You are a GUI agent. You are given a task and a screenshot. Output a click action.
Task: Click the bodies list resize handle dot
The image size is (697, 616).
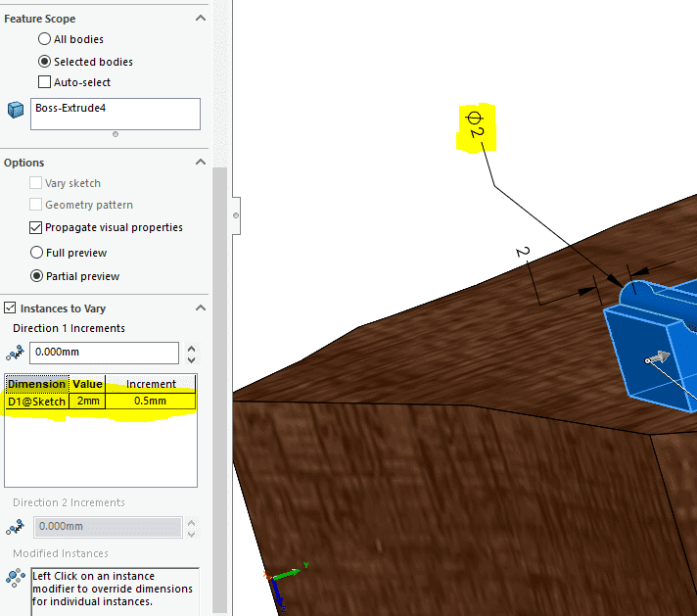tap(116, 134)
